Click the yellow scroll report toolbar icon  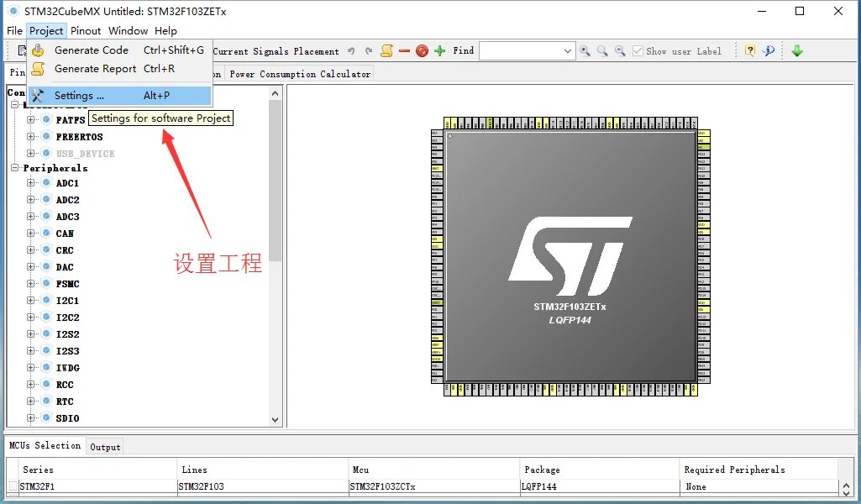pos(387,51)
